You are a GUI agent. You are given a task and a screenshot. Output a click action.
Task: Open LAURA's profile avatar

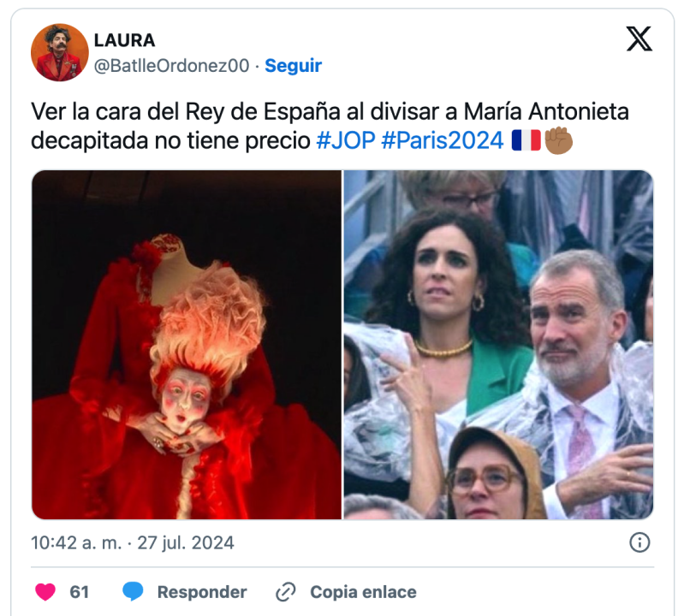[59, 52]
